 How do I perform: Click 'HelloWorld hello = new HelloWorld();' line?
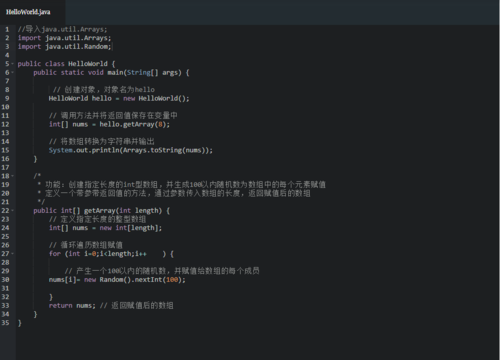pyautogui.click(x=119, y=98)
